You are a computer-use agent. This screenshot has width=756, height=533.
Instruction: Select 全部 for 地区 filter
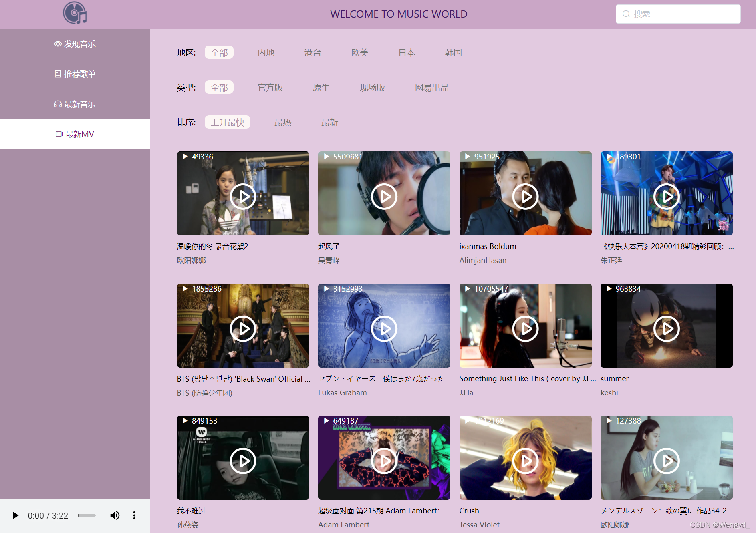tap(219, 52)
